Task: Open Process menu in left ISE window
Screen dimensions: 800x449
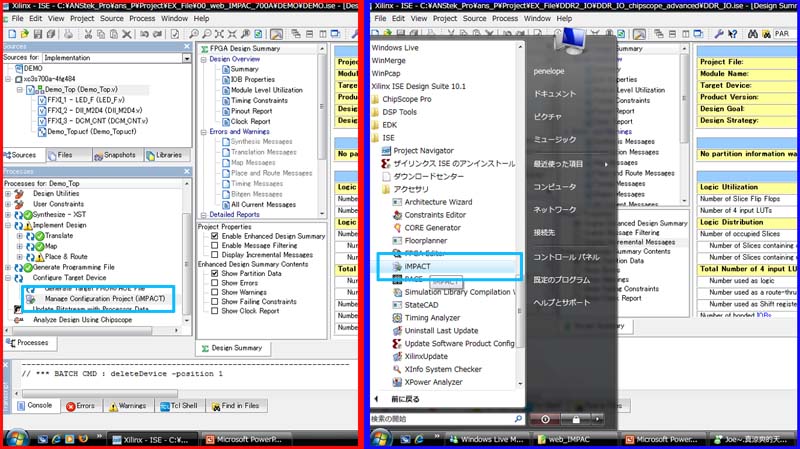Action: tap(142, 18)
